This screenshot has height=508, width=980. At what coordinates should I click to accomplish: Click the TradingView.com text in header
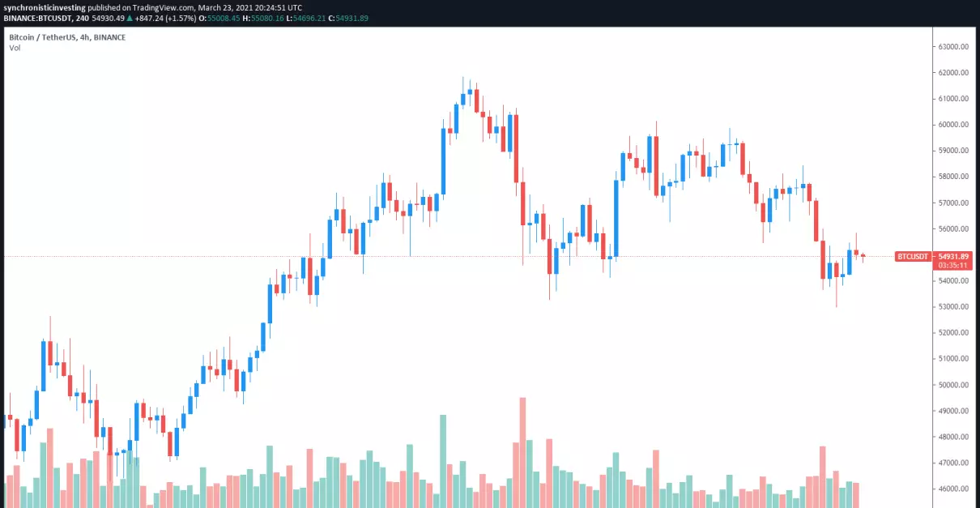tap(154, 7)
